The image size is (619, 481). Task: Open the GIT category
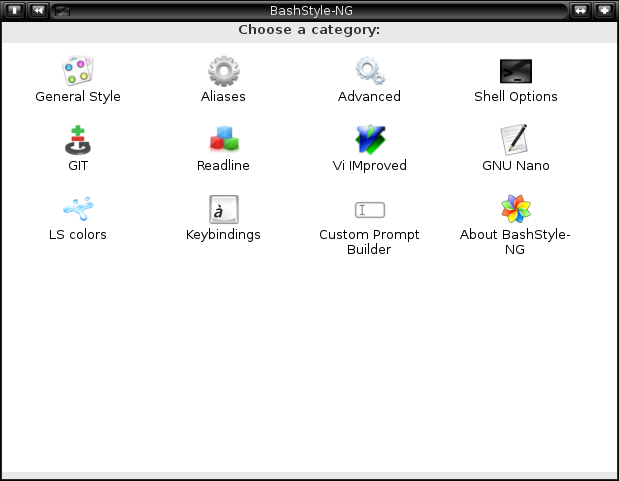(78, 148)
